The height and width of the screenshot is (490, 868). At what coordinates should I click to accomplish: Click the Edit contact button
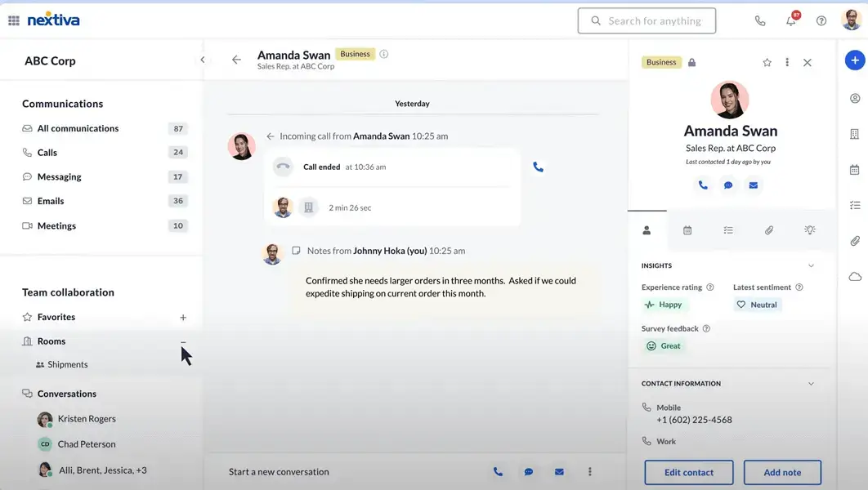coord(688,472)
